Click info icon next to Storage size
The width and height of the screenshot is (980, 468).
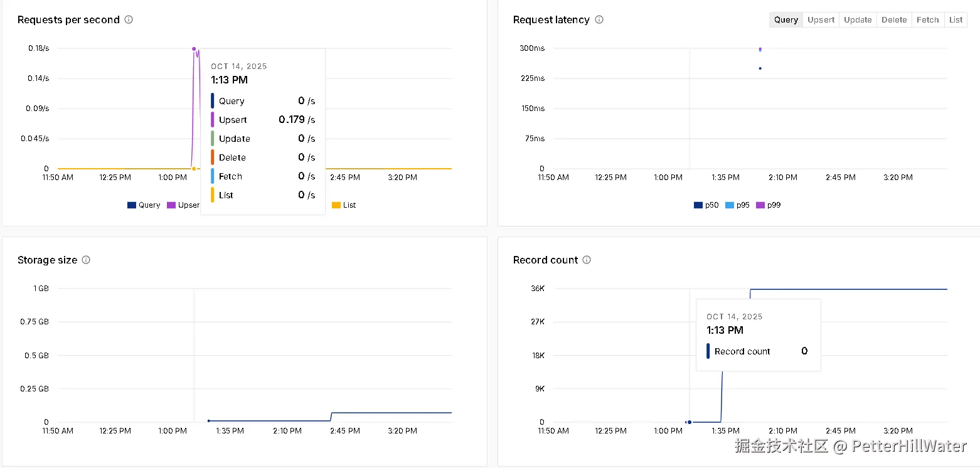86,260
